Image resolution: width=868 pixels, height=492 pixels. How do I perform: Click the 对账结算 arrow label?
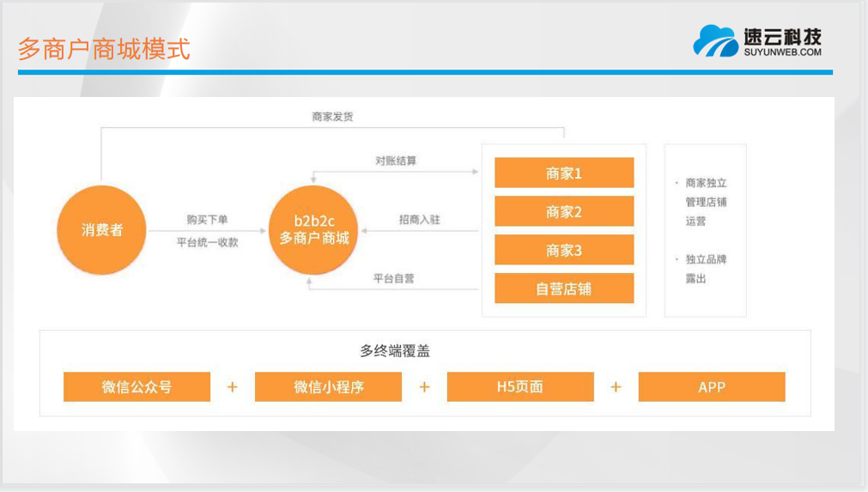pos(396,161)
